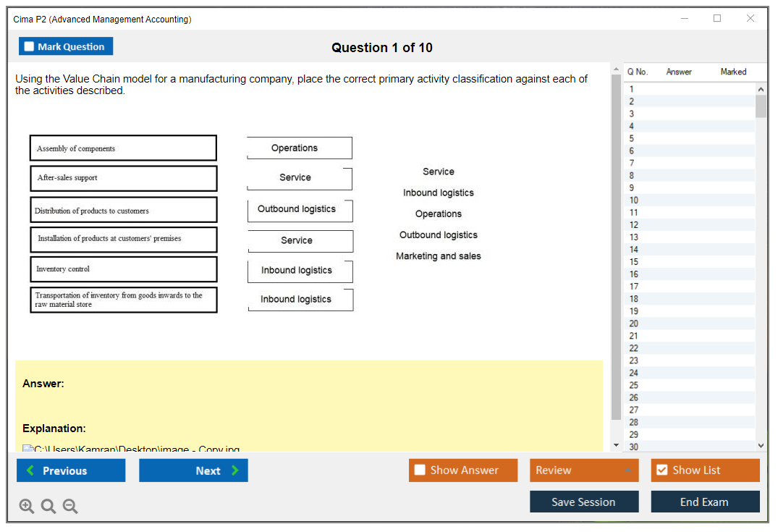Click the reset zoom magnifier icon

[48, 507]
